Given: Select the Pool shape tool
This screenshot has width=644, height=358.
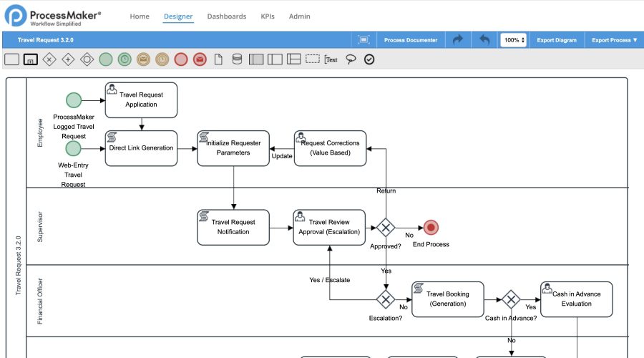Looking at the screenshot, I should tap(256, 59).
